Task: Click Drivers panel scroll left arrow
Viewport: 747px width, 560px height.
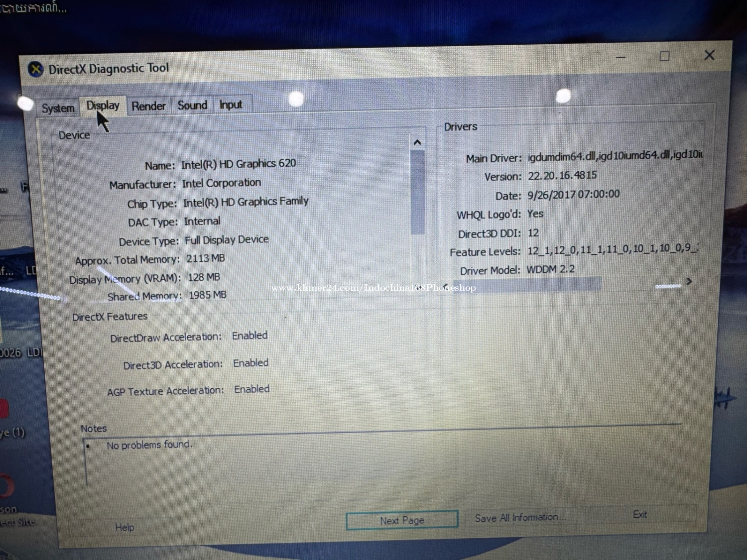Action: pos(446,286)
